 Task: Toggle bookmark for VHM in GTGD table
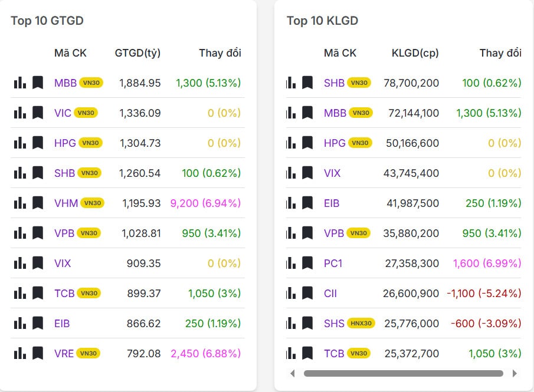click(38, 203)
